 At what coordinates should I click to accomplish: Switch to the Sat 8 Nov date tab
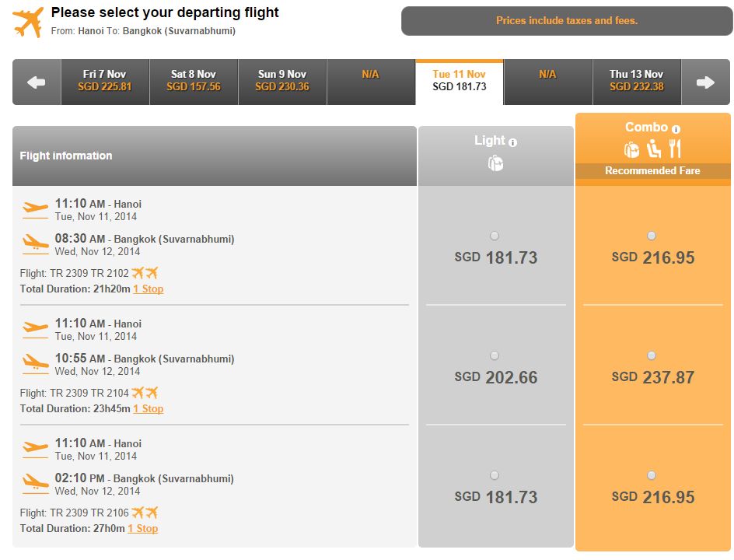coord(194,82)
